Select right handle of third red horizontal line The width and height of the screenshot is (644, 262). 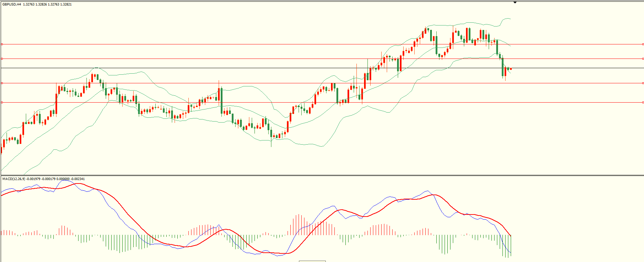(x=643, y=83)
